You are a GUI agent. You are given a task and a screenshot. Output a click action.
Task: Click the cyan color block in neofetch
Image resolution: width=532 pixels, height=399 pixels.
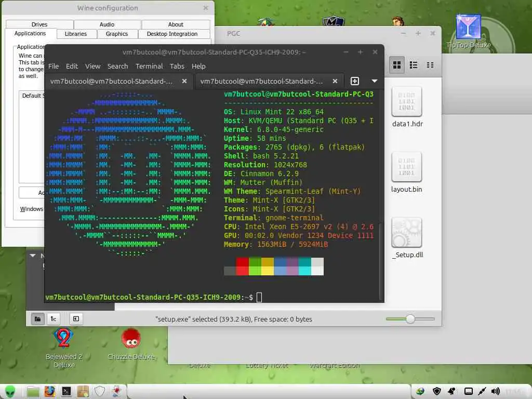pyautogui.click(x=304, y=266)
